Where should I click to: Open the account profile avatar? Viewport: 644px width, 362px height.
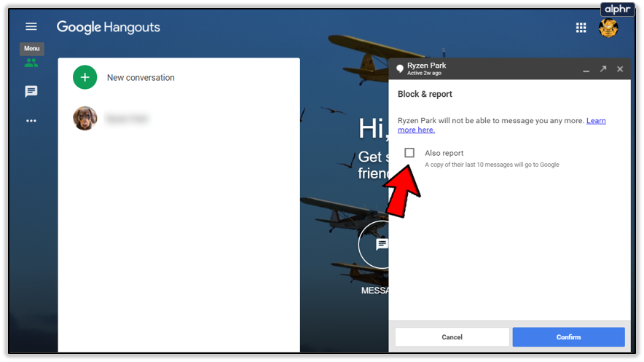point(608,28)
